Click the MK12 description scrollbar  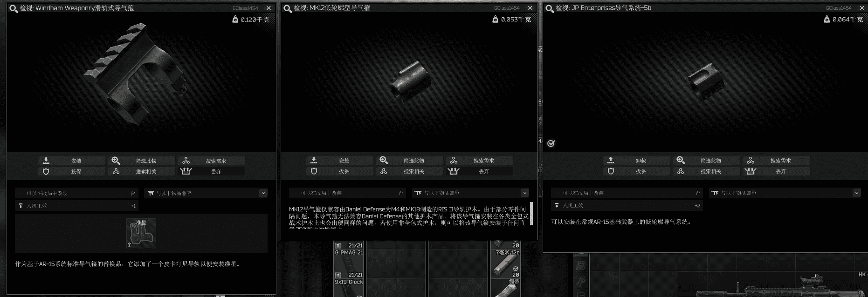click(x=531, y=214)
